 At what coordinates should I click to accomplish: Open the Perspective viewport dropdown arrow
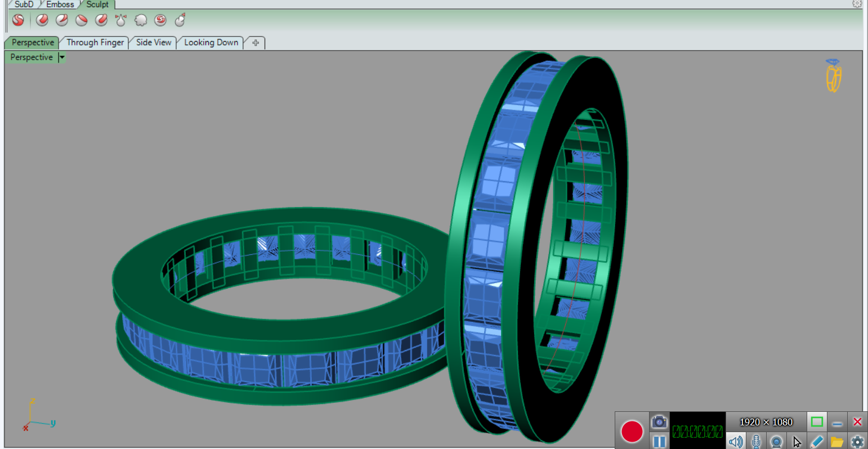62,57
